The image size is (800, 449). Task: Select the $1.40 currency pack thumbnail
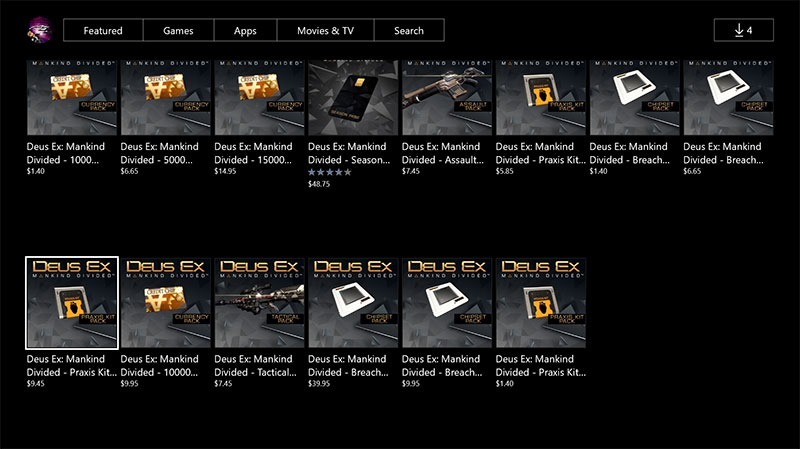[72, 97]
